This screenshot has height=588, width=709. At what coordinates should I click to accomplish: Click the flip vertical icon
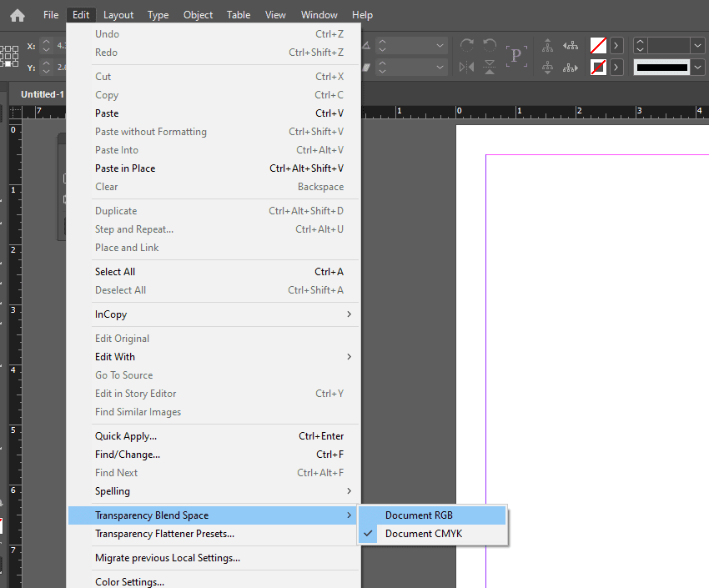coord(490,67)
